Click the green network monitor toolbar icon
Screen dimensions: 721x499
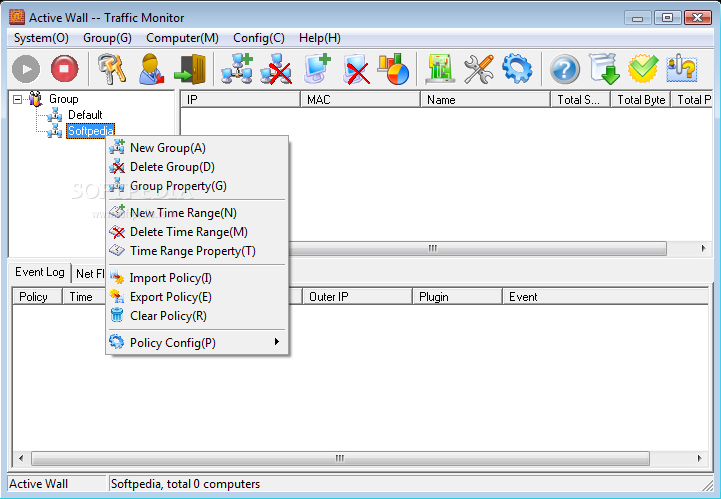click(440, 69)
